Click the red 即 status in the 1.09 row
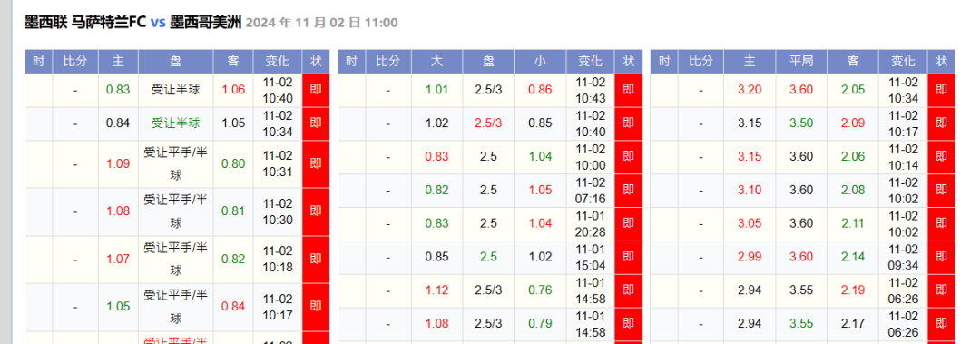 (316, 164)
